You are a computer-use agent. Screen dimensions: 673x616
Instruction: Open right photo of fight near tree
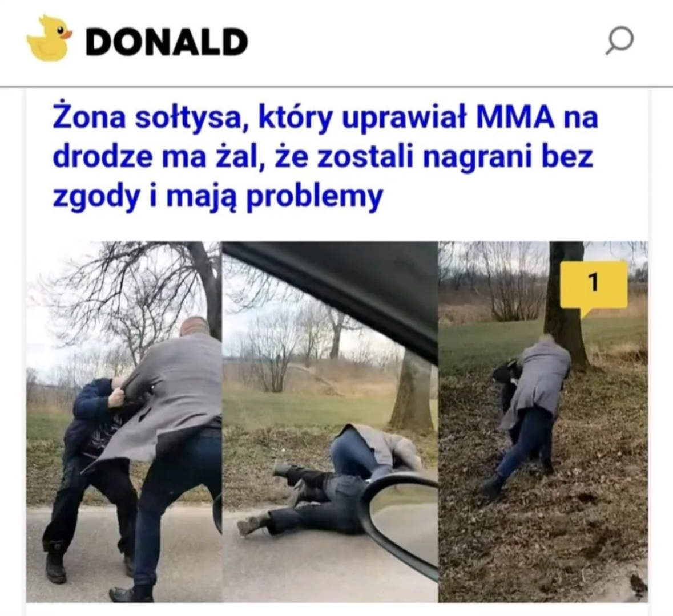(543, 422)
